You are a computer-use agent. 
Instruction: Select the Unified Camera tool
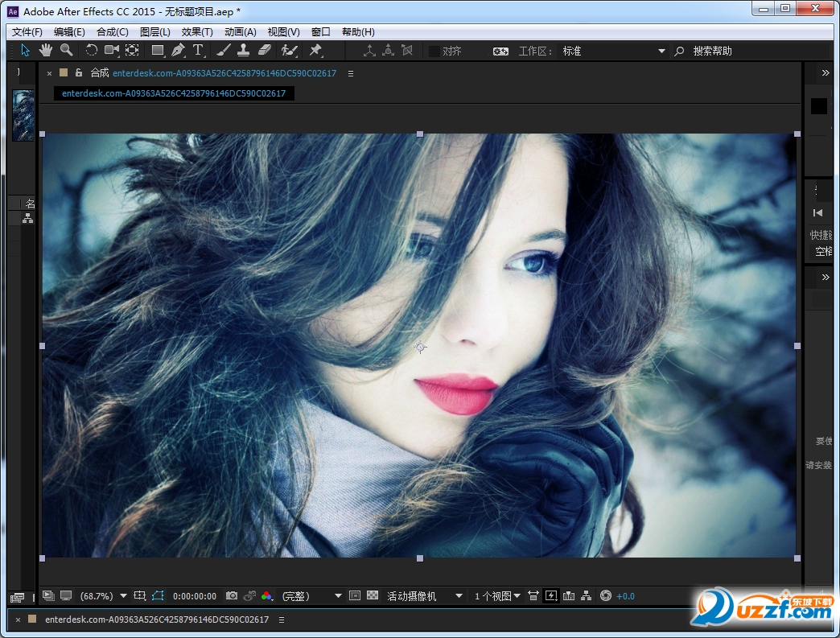pos(111,51)
